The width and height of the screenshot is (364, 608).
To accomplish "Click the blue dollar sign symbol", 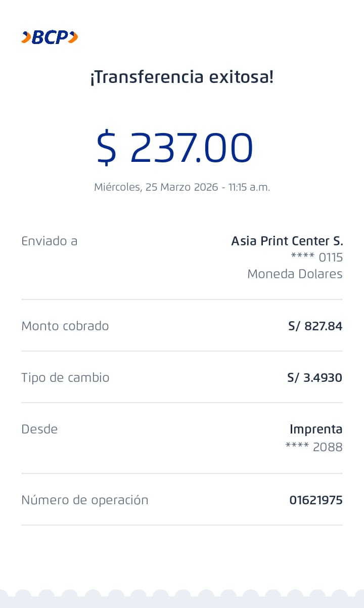I will [x=107, y=148].
